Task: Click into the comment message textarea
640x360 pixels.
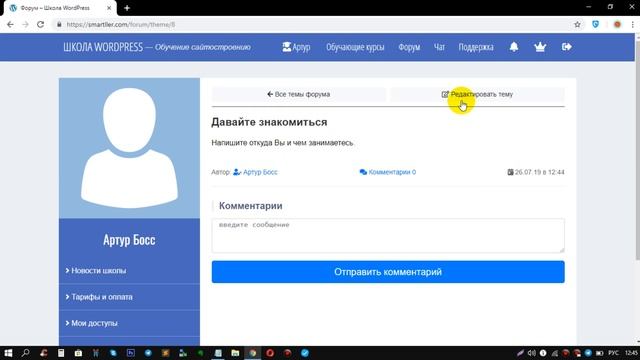Action: [388, 236]
